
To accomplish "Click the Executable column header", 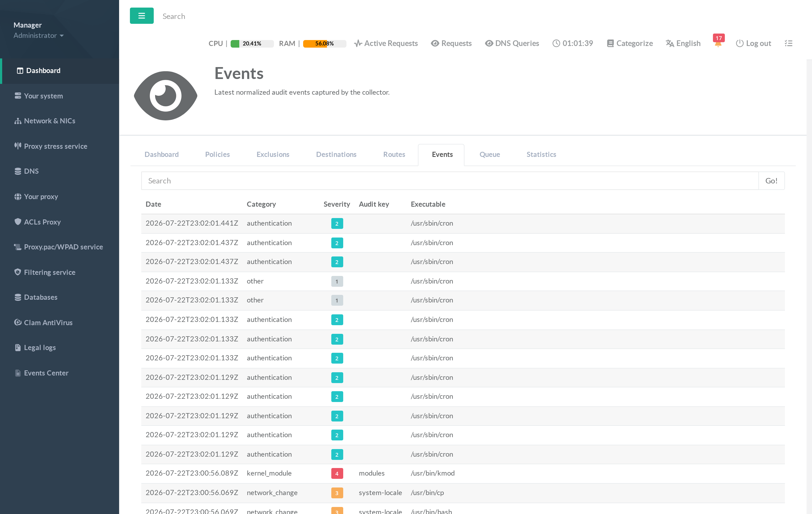I will tap(428, 204).
